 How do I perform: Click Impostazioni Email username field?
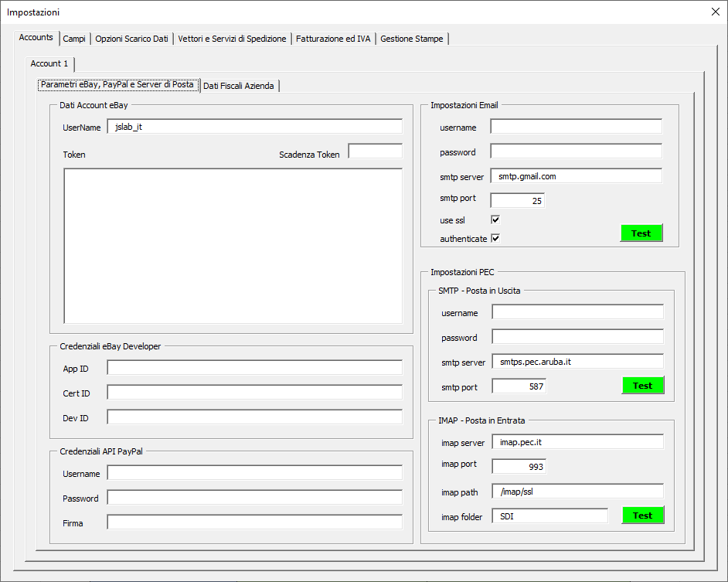pyautogui.click(x=577, y=127)
